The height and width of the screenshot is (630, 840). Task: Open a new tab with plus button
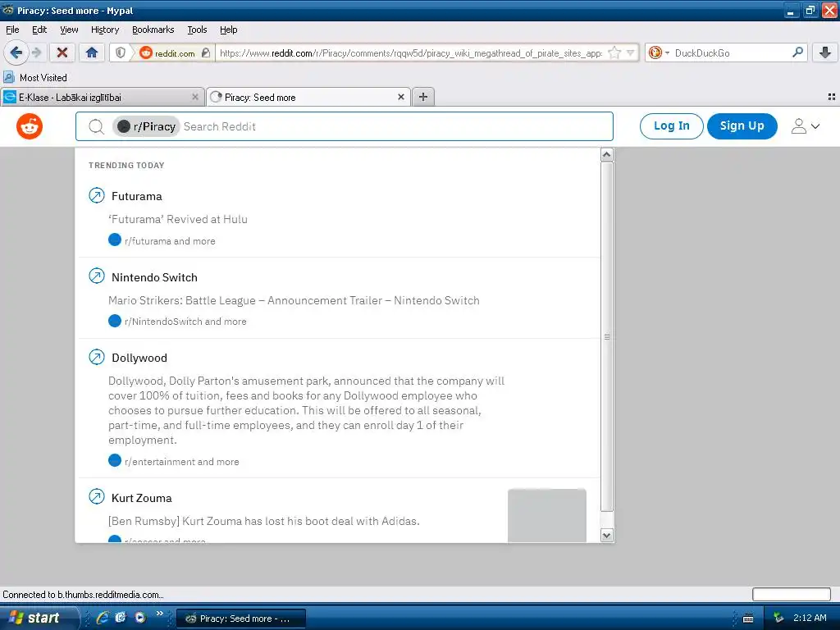[x=423, y=97]
